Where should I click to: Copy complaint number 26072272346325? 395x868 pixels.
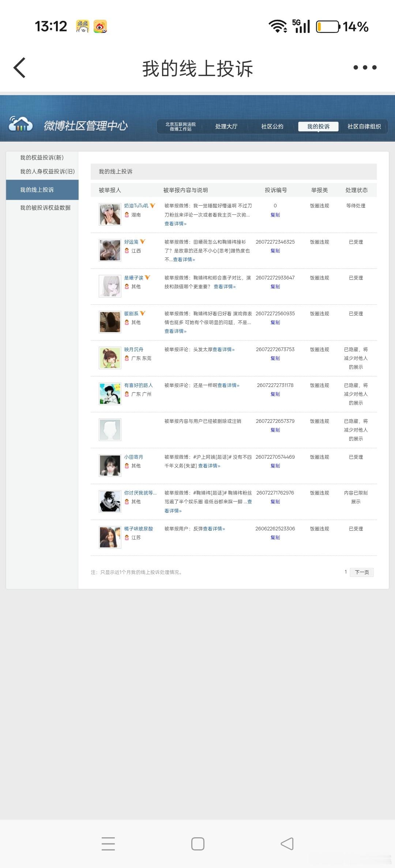point(275,251)
